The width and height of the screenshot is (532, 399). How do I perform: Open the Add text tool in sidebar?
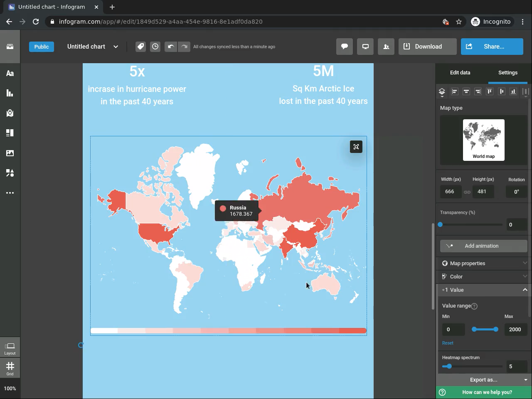pos(10,74)
